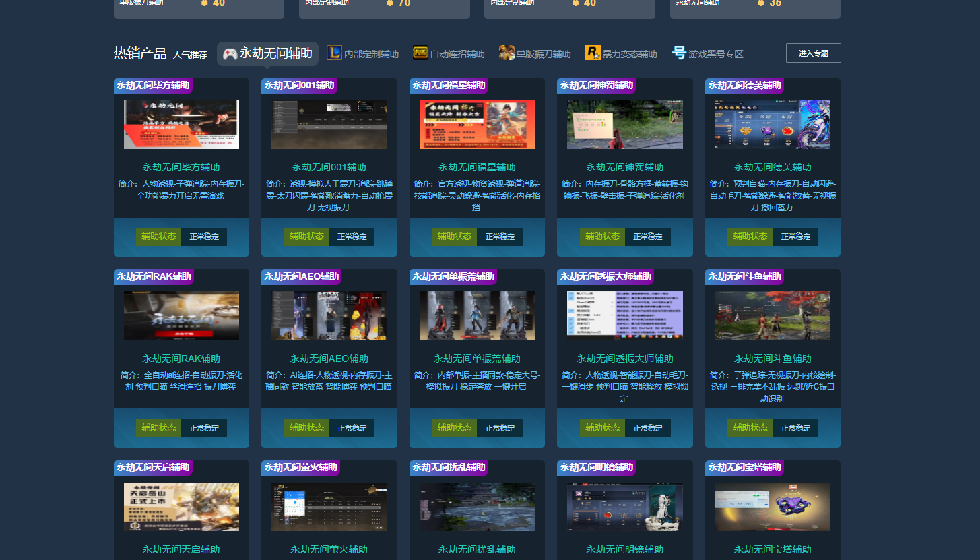Click 辅助状态 button under 永劫无间毕方辅助

pyautogui.click(x=158, y=237)
